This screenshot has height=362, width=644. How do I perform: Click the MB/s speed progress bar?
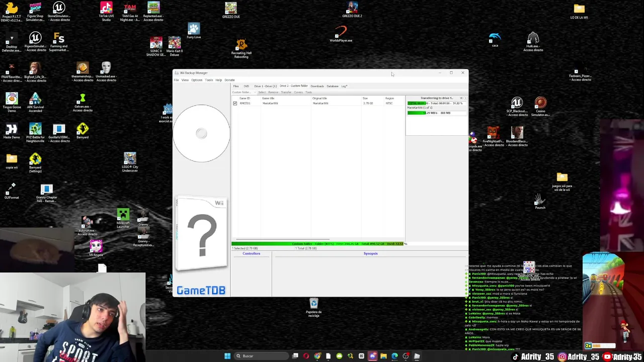[437, 113]
